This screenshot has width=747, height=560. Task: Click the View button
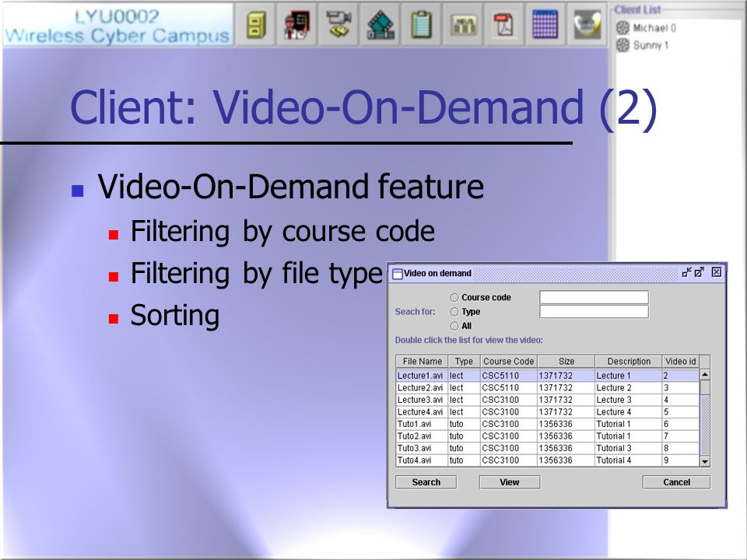point(510,482)
